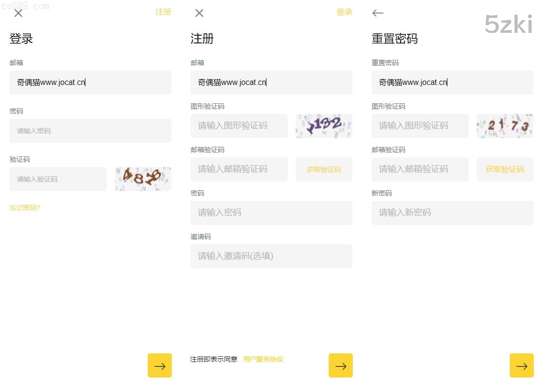
Task: Open the 用户服务协议 agreement link
Action: (x=263, y=359)
